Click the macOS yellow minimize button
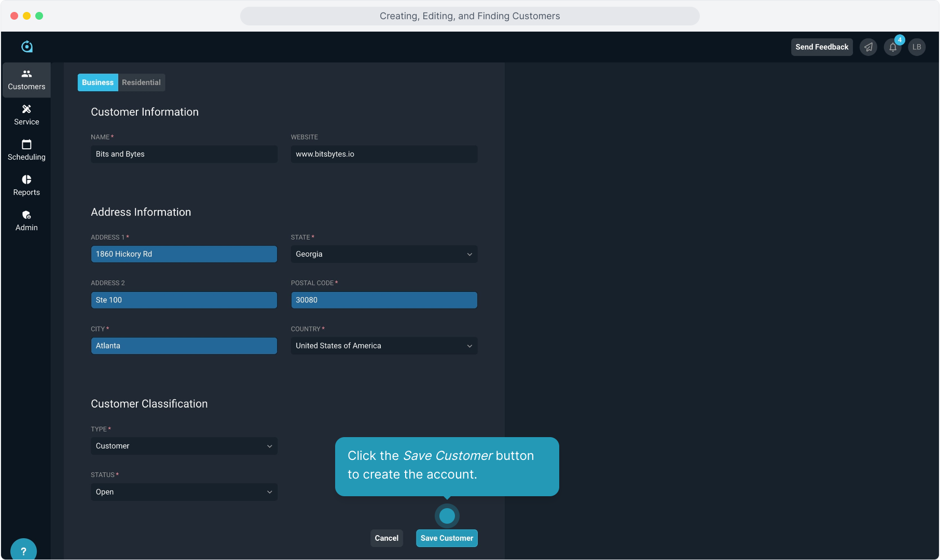 coord(26,16)
